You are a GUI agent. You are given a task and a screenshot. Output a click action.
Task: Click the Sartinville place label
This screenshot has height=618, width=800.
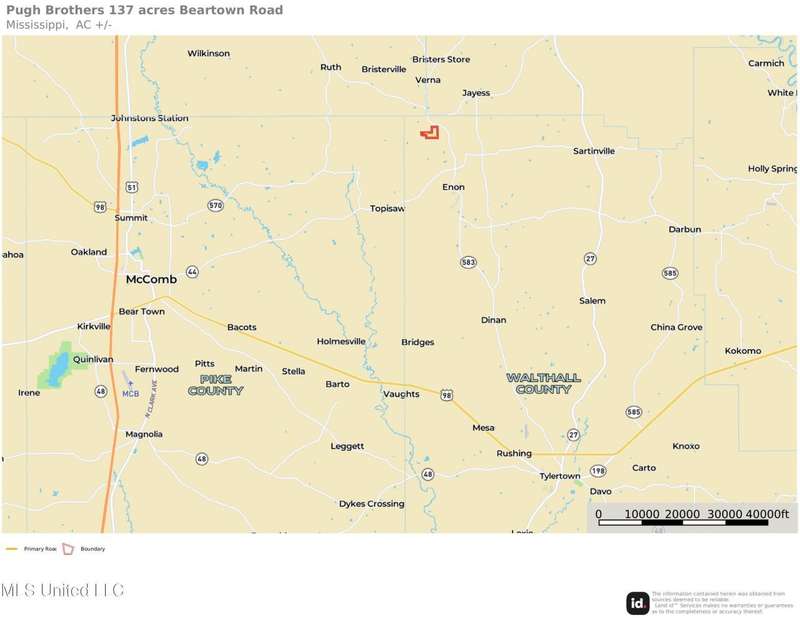[594, 151]
